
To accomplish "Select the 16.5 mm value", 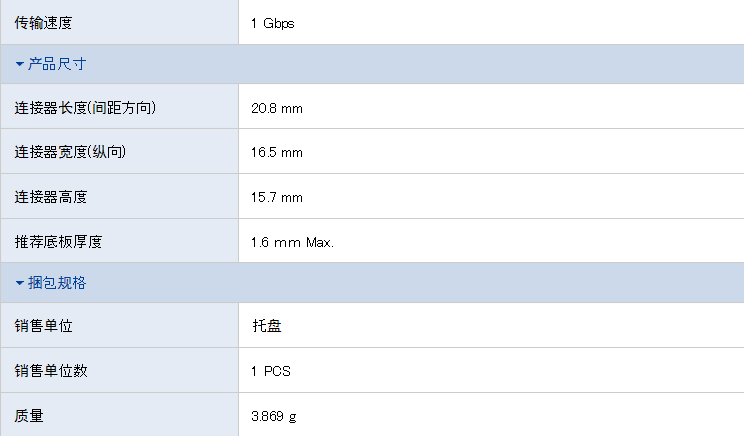I will point(277,153).
